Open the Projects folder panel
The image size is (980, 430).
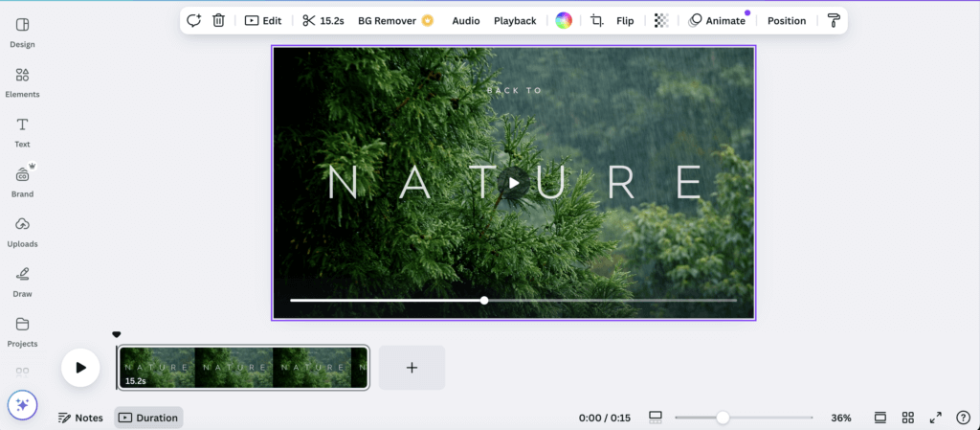pos(23,332)
